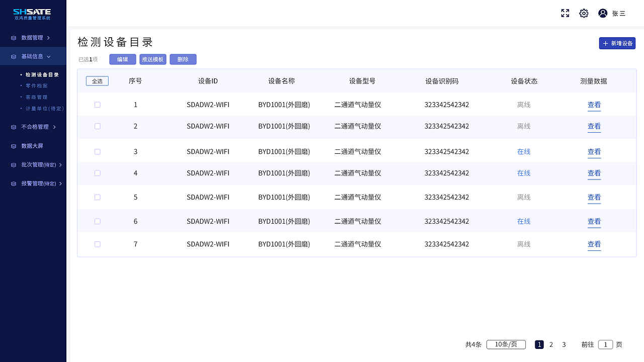Open the settings gear in the top bar
644x362 pixels.
[x=584, y=13]
